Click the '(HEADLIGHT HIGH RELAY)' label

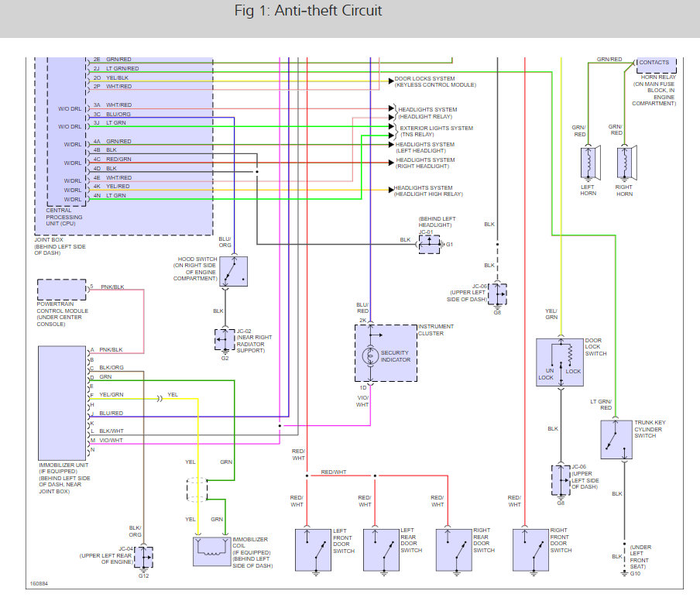coord(428,194)
